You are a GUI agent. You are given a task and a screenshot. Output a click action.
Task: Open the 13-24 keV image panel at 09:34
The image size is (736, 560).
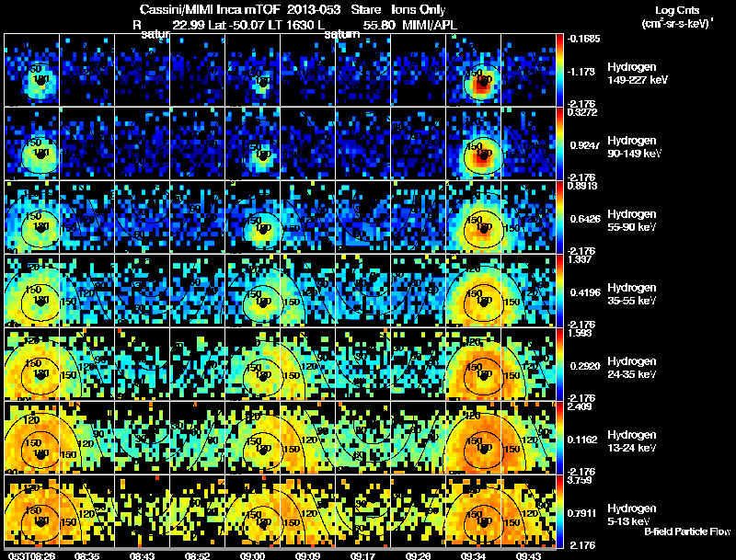473,438
